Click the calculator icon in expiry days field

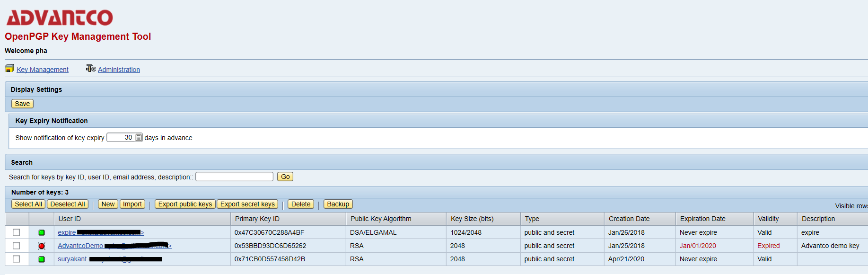pyautogui.click(x=139, y=138)
